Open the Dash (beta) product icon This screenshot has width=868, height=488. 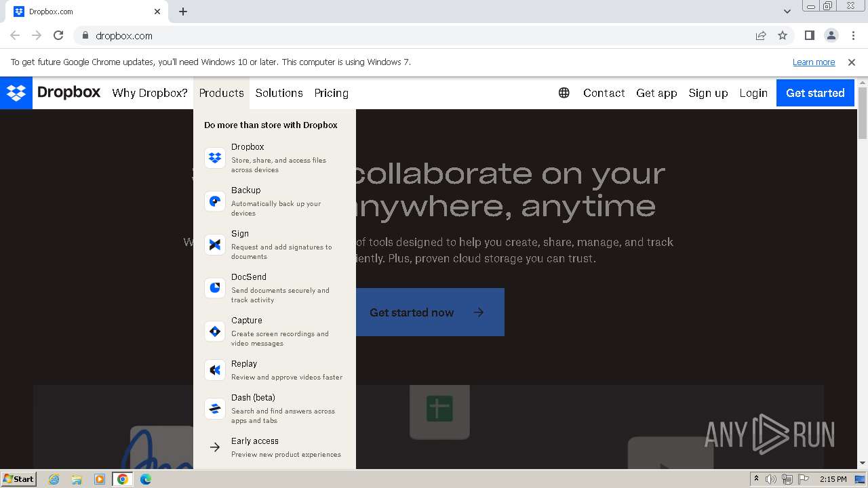pyautogui.click(x=215, y=409)
